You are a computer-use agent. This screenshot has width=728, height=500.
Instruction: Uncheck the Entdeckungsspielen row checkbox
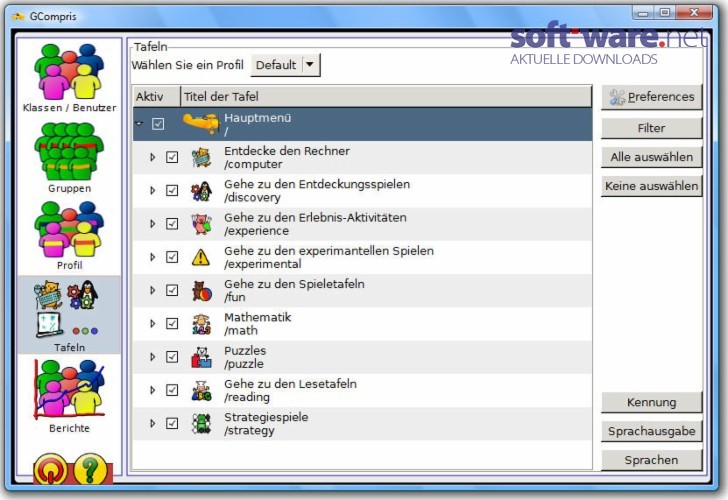click(172, 190)
